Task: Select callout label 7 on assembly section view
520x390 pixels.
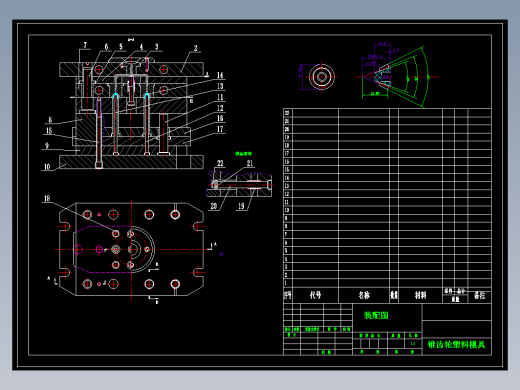Action: pos(85,45)
